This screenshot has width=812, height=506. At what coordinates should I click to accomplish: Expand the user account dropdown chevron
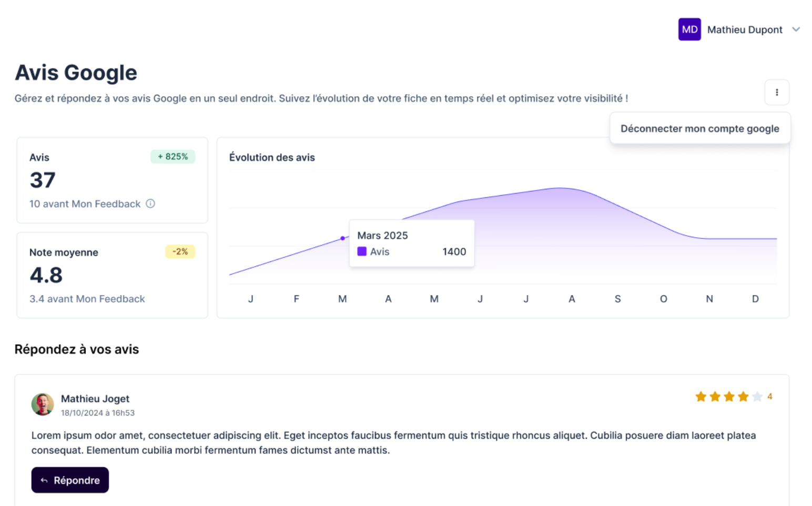[796, 29]
